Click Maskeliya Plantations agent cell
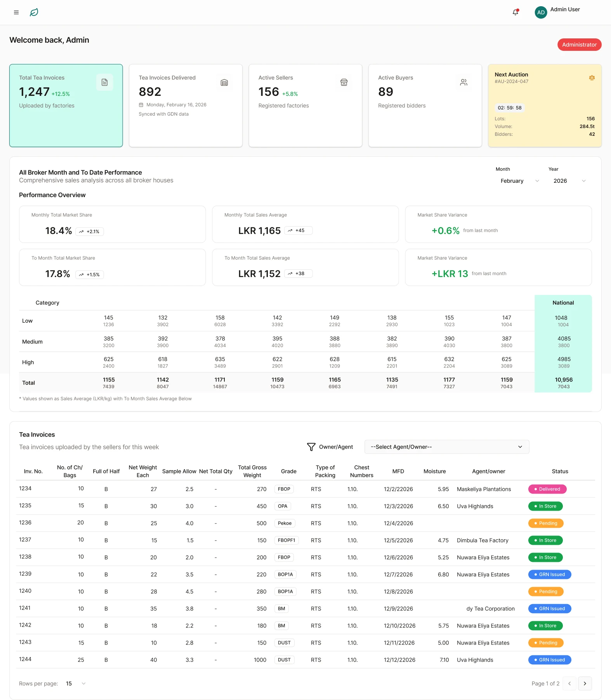The height and width of the screenshot is (700, 611). tap(484, 489)
